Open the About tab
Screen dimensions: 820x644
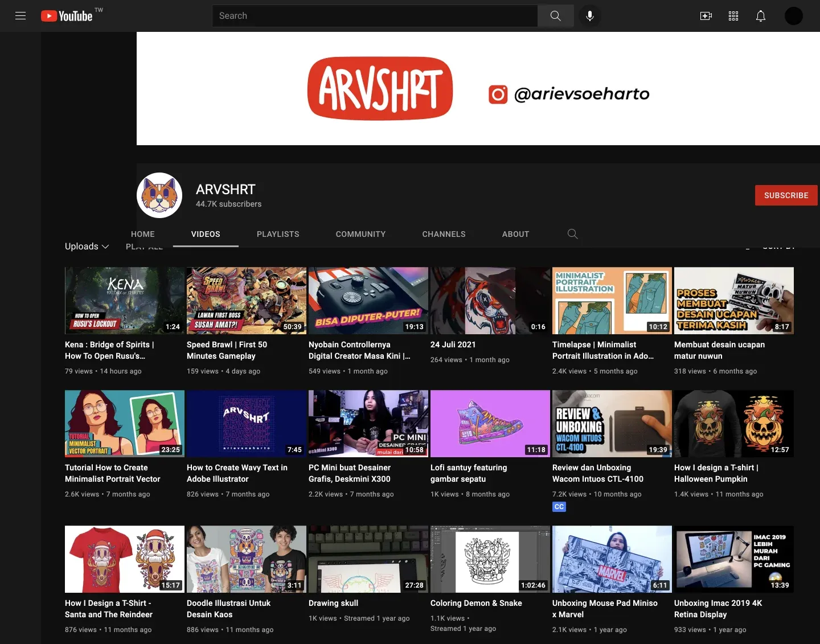[515, 234]
